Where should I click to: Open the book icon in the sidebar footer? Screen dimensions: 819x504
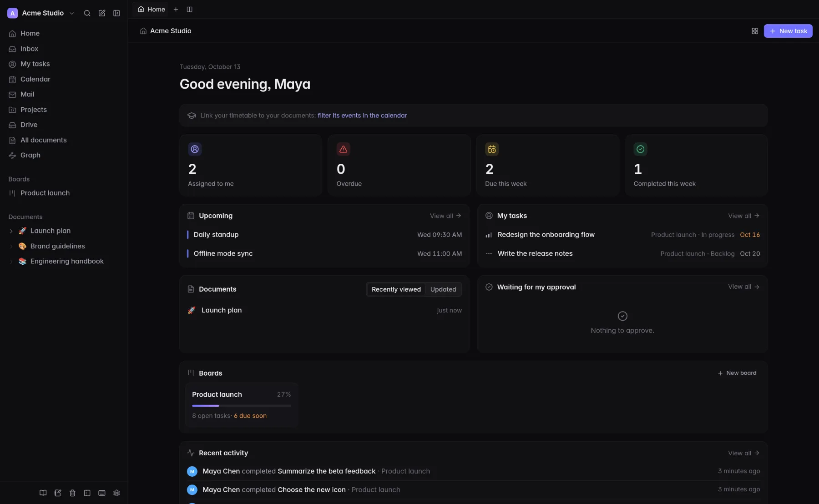43,493
